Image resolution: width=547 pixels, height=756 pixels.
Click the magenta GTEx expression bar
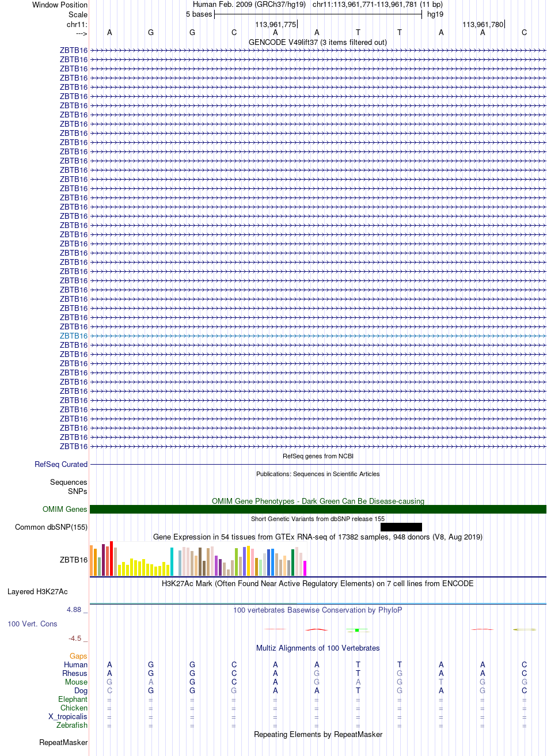coord(305,568)
